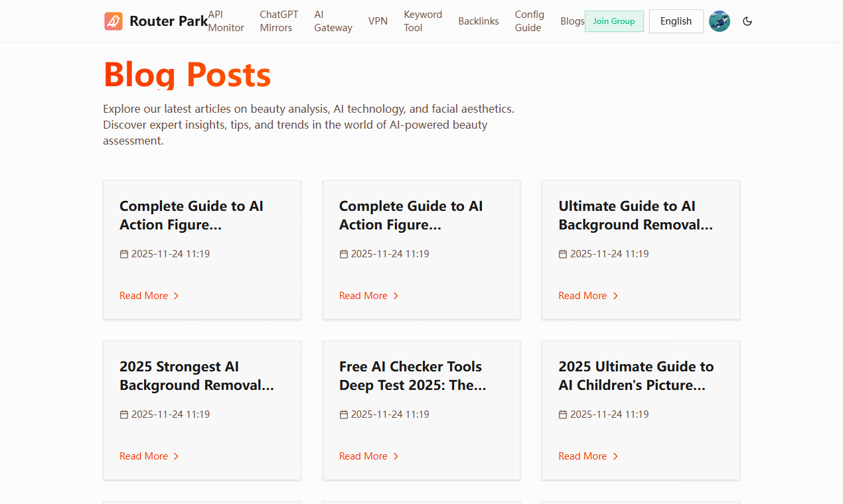843x504 pixels.
Task: Open 'Ultimate Guide to AI Background Removal' title
Action: (636, 216)
